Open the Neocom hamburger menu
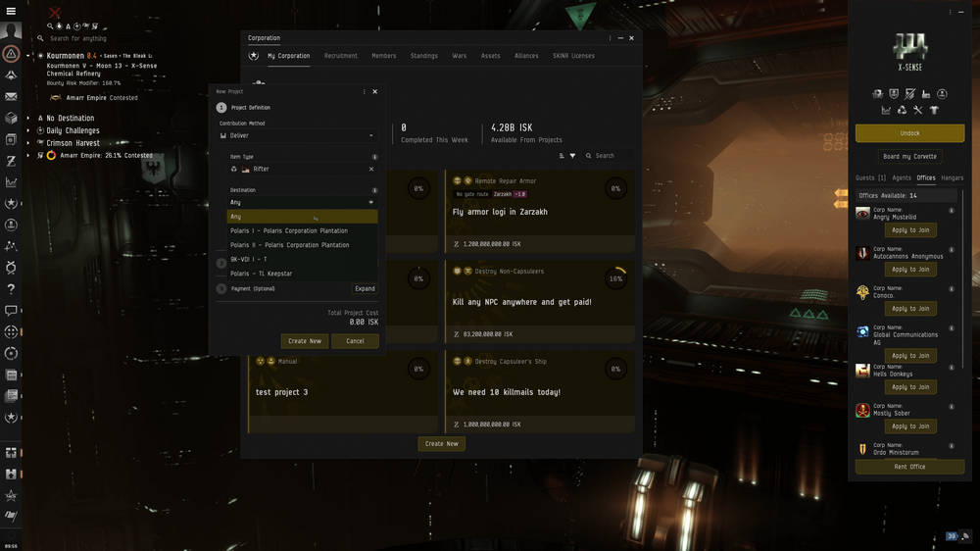Viewport: 980px width, 551px height. pyautogui.click(x=11, y=12)
